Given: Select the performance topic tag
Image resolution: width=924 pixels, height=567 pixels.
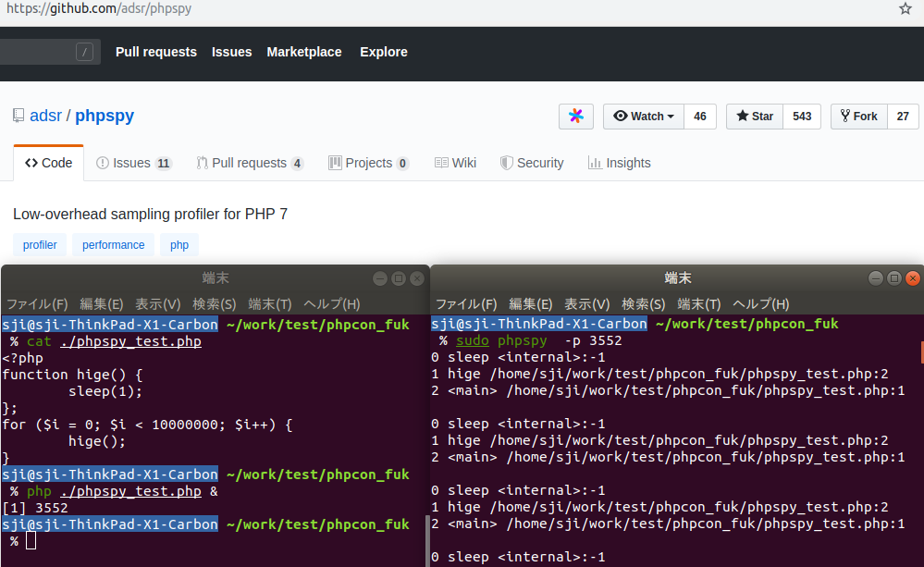Looking at the screenshot, I should [x=113, y=244].
